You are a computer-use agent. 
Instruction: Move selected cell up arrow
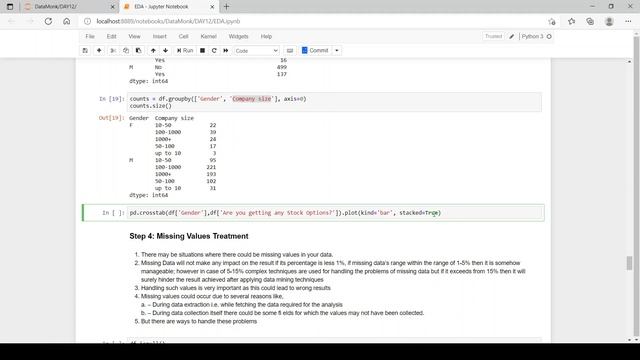tap(153, 51)
